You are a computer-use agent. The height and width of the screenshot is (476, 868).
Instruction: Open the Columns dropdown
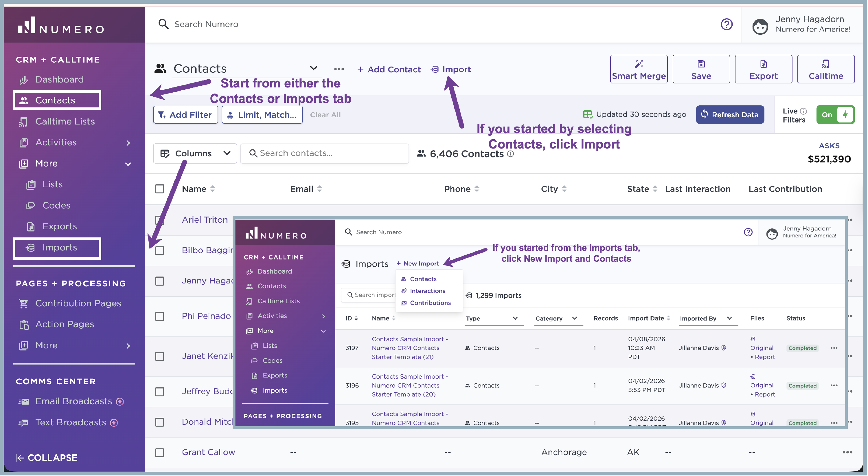click(x=195, y=153)
